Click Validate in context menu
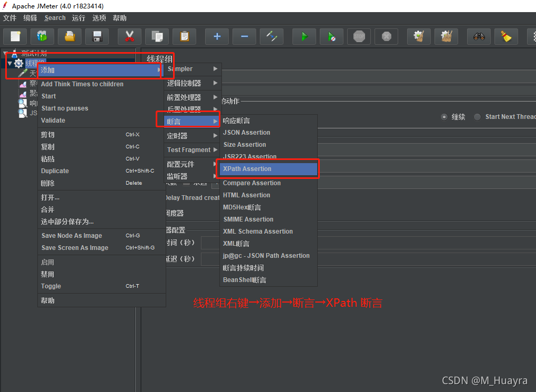 click(x=101, y=120)
